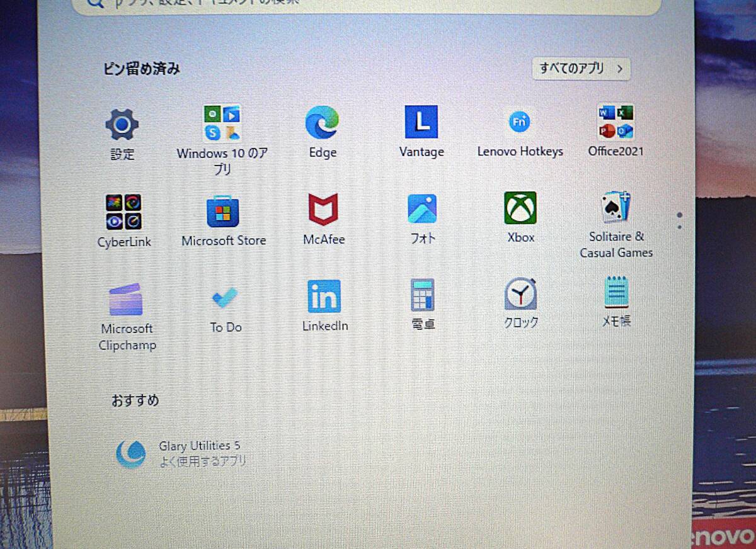Image resolution: width=756 pixels, height=549 pixels.
Task: Open the フォト (Photos) app
Action: [423, 218]
